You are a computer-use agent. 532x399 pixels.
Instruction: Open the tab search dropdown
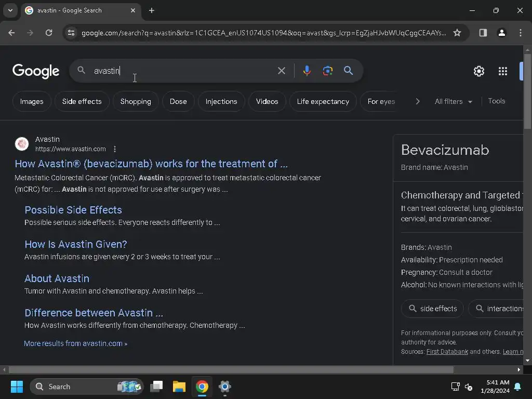[10, 10]
